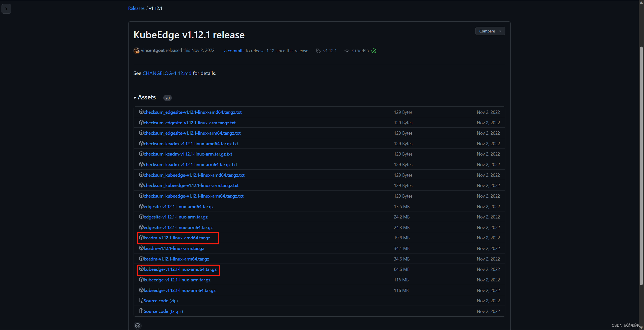Click the kubeedge-v1.12.1-linux-amd64.tar.gz download icon
This screenshot has width=644, height=330.
click(x=141, y=269)
